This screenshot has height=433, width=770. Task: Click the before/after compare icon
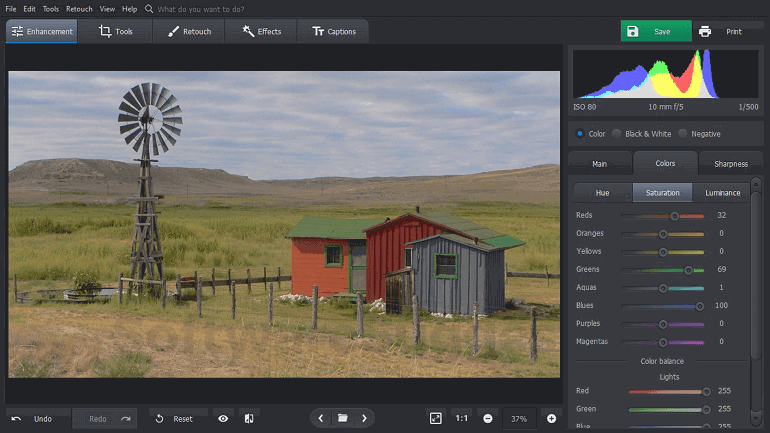tap(249, 418)
